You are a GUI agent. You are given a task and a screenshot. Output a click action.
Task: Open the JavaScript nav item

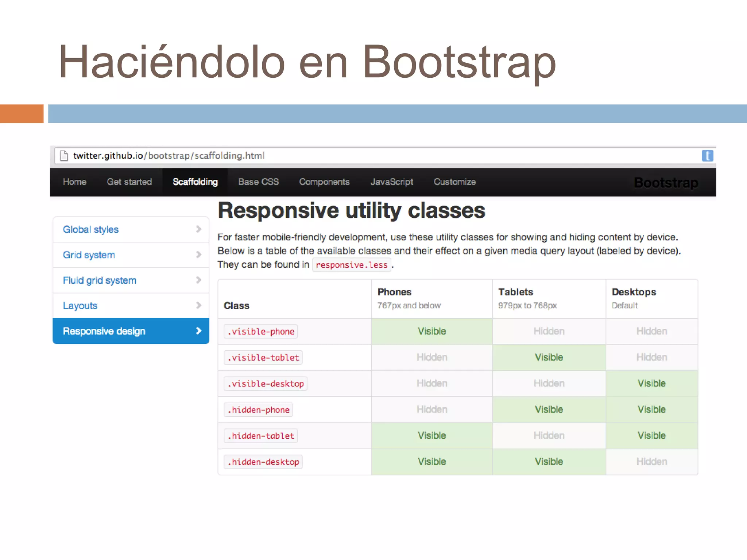[392, 182]
